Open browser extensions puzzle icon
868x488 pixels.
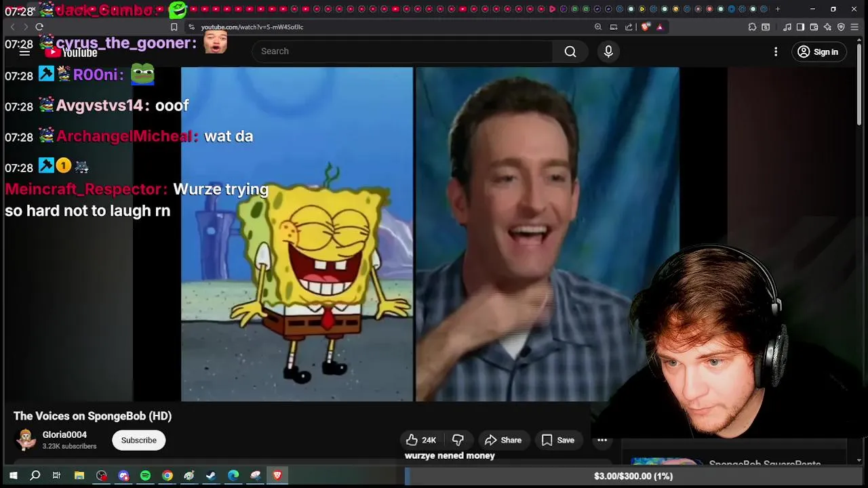(752, 27)
